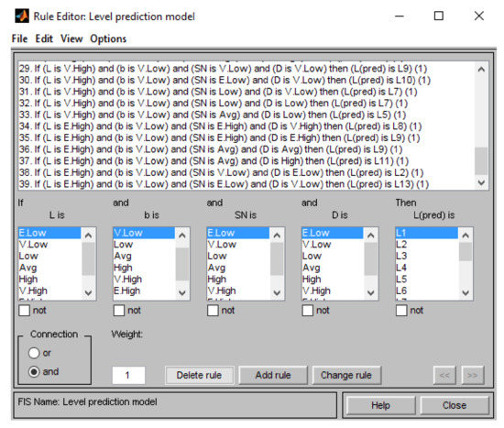The width and height of the screenshot is (504, 428).
Task: Select the 'or' connection radio button
Action: 34,353
